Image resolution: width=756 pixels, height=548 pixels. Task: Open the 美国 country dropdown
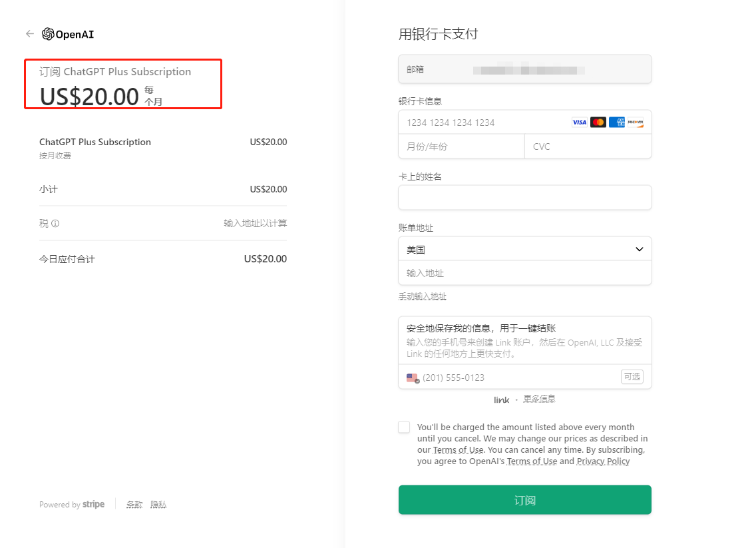click(x=525, y=250)
